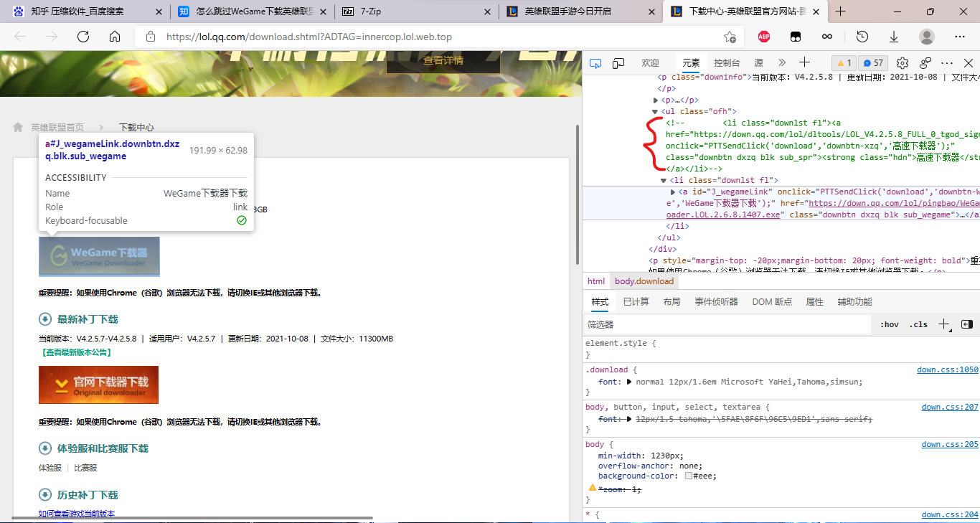Switch to 已计算 computed styles tab

click(636, 302)
